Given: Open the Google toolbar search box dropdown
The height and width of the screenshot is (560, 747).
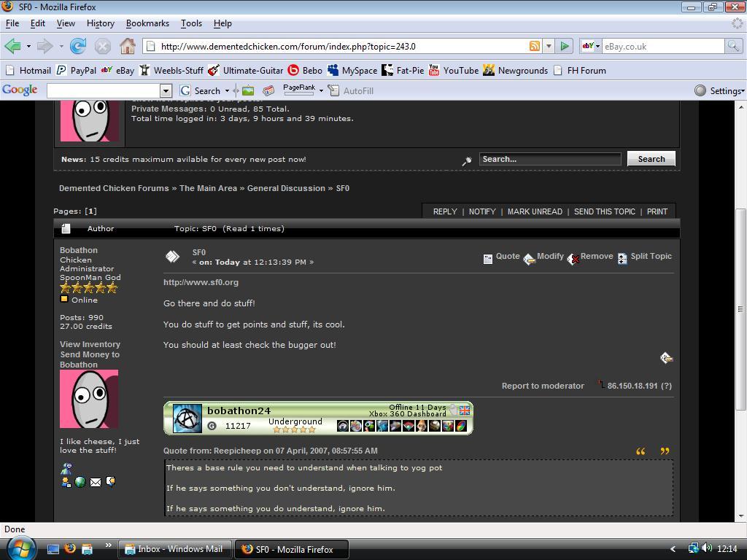Looking at the screenshot, I should point(166,90).
